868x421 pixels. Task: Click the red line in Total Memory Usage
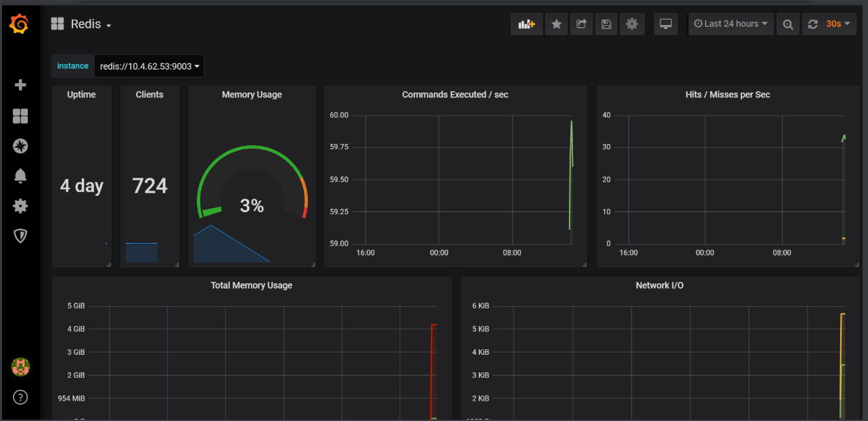pyautogui.click(x=432, y=372)
